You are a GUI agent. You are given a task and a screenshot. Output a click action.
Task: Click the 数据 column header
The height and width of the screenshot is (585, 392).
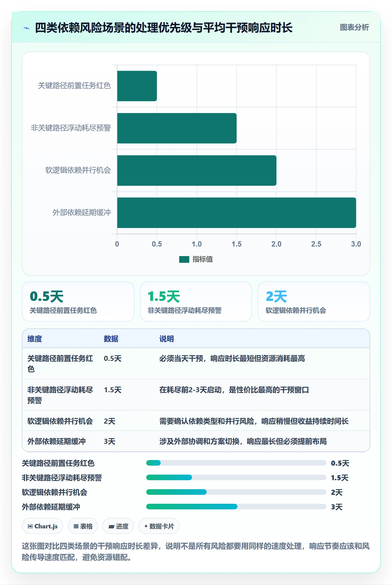point(111,339)
